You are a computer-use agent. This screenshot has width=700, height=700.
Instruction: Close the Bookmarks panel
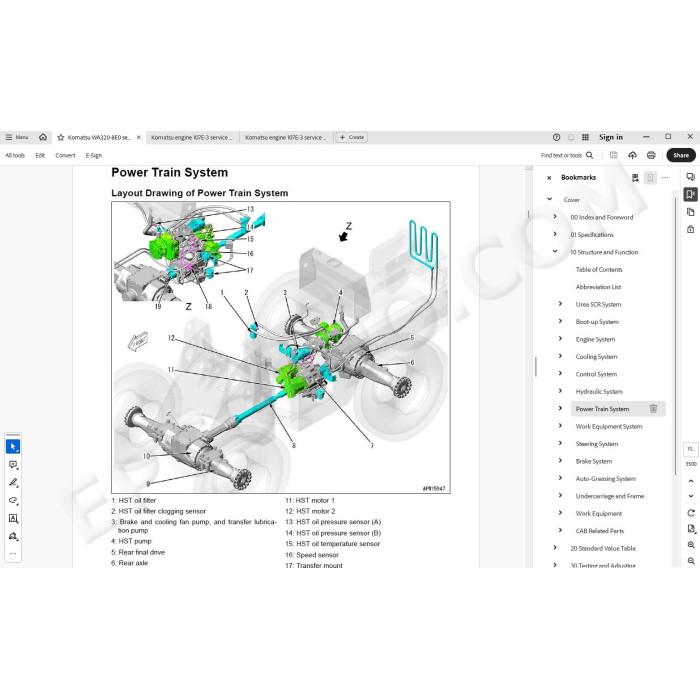click(x=549, y=178)
